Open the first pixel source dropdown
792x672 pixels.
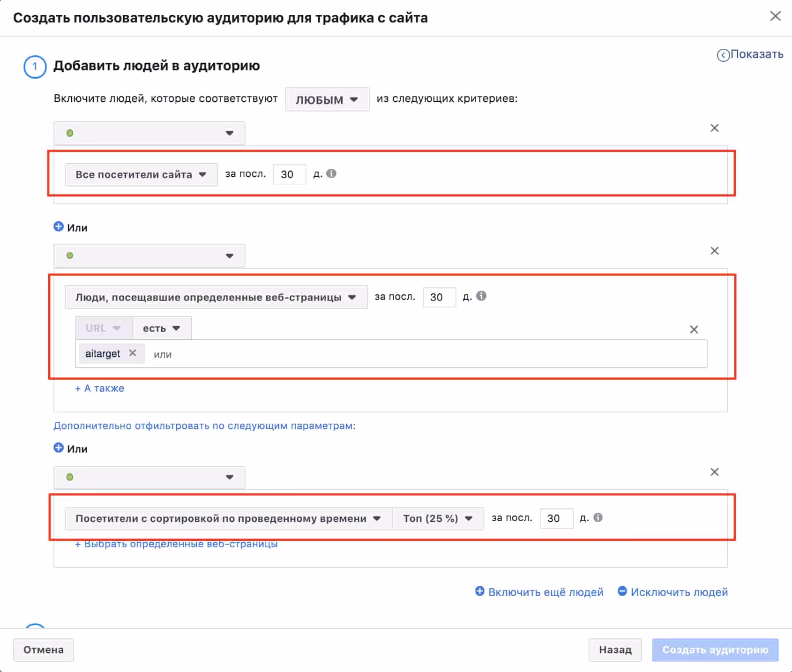(x=149, y=133)
